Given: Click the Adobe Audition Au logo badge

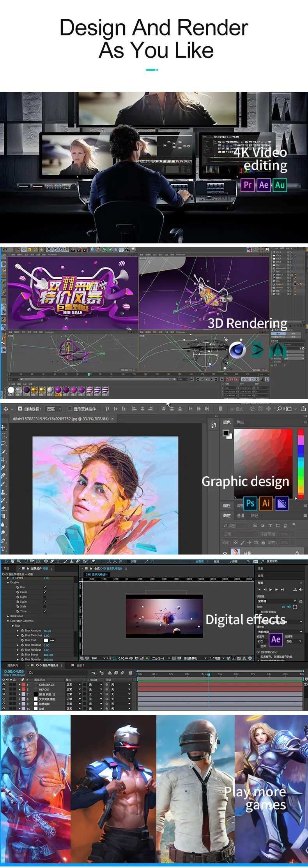Looking at the screenshot, I should coord(280,185).
